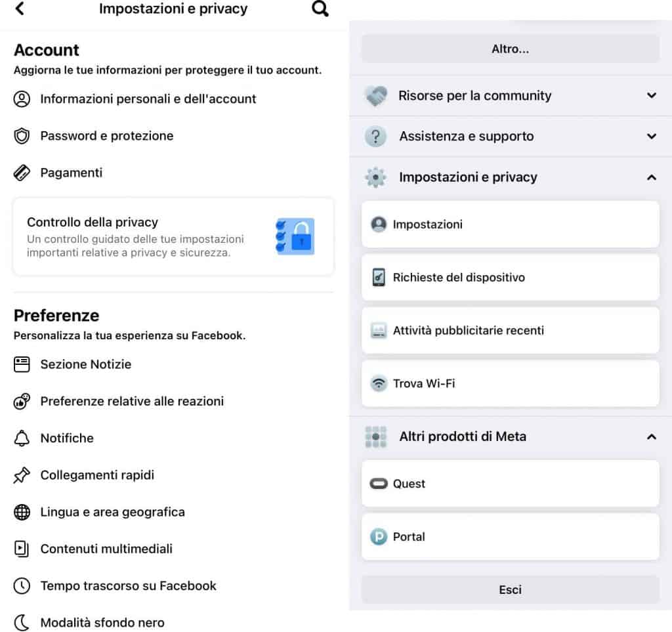672x632 pixels.
Task: Click the Password e protezione shield icon
Action: click(x=22, y=136)
